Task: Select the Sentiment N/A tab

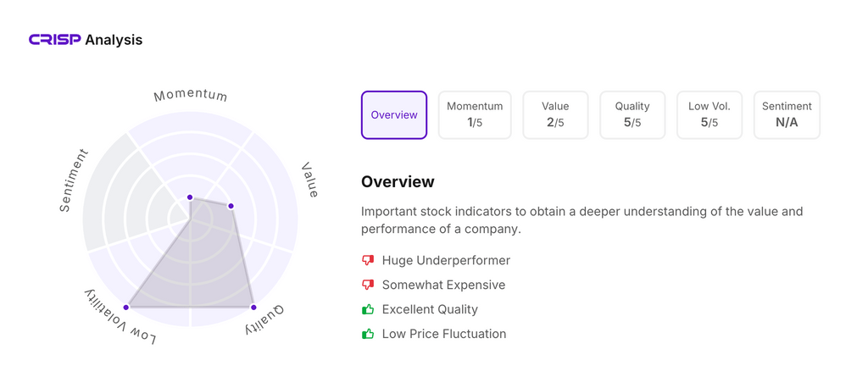Action: pos(787,115)
